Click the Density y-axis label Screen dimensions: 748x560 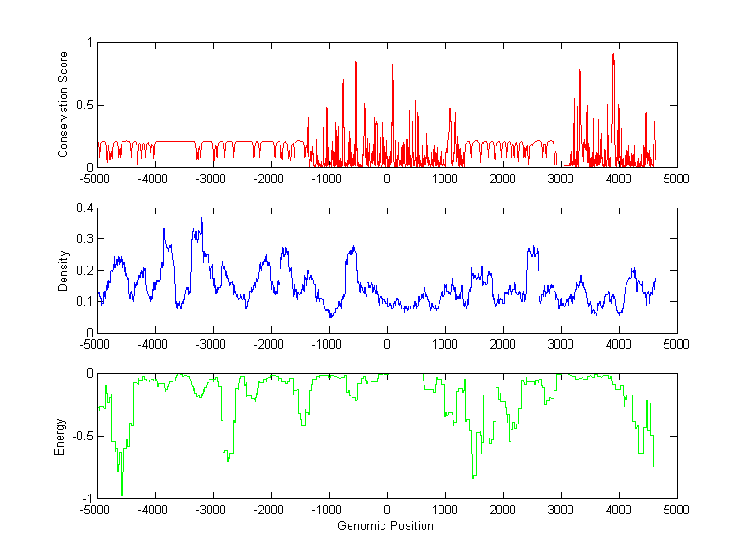tap(63, 270)
